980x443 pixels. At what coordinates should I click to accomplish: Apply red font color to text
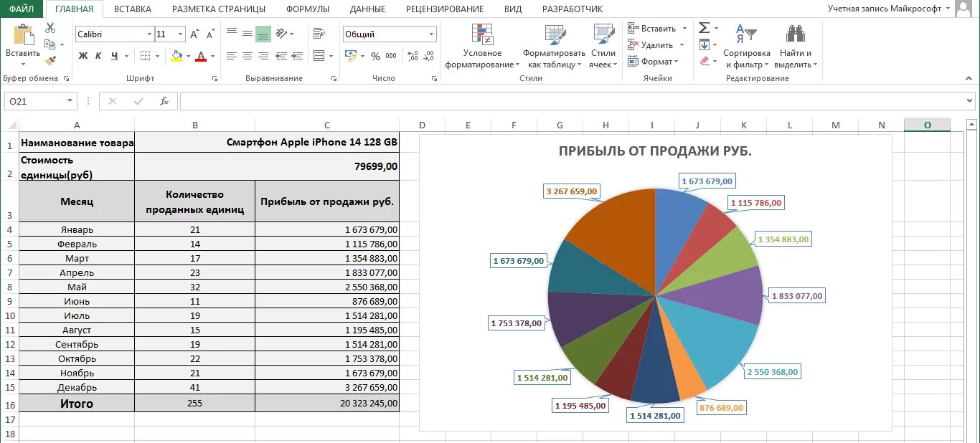(x=201, y=56)
